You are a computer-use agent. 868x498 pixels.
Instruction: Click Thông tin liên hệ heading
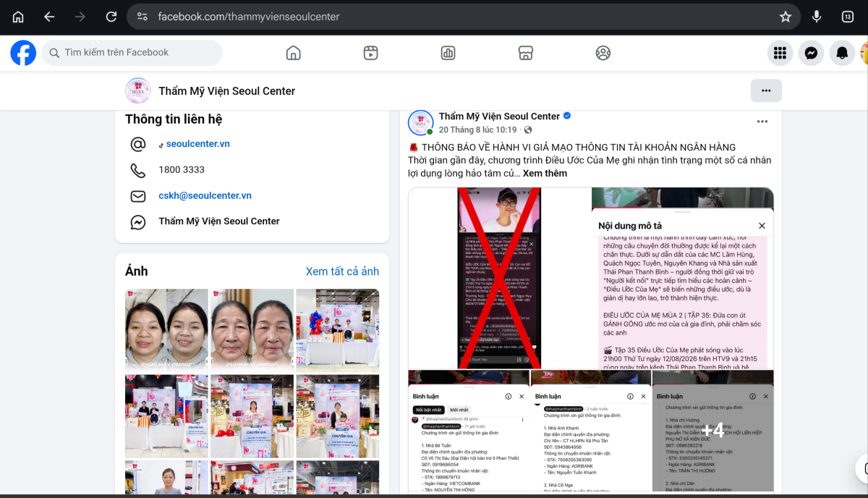174,119
